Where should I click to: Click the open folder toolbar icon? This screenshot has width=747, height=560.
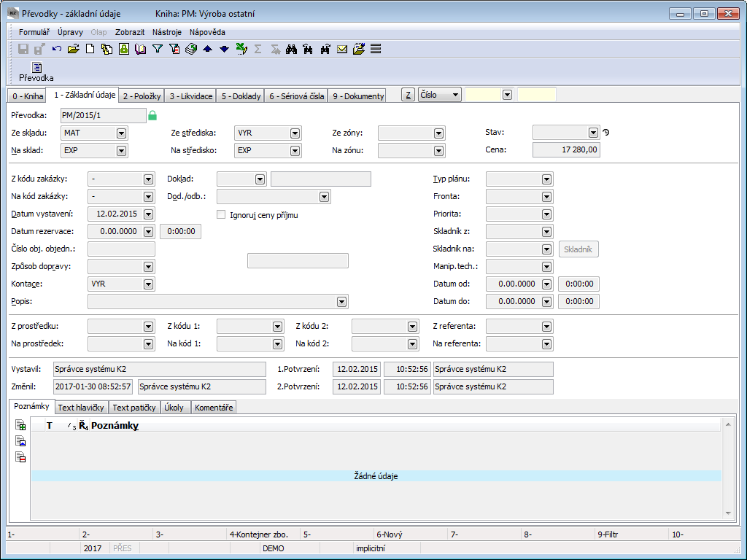[x=73, y=49]
